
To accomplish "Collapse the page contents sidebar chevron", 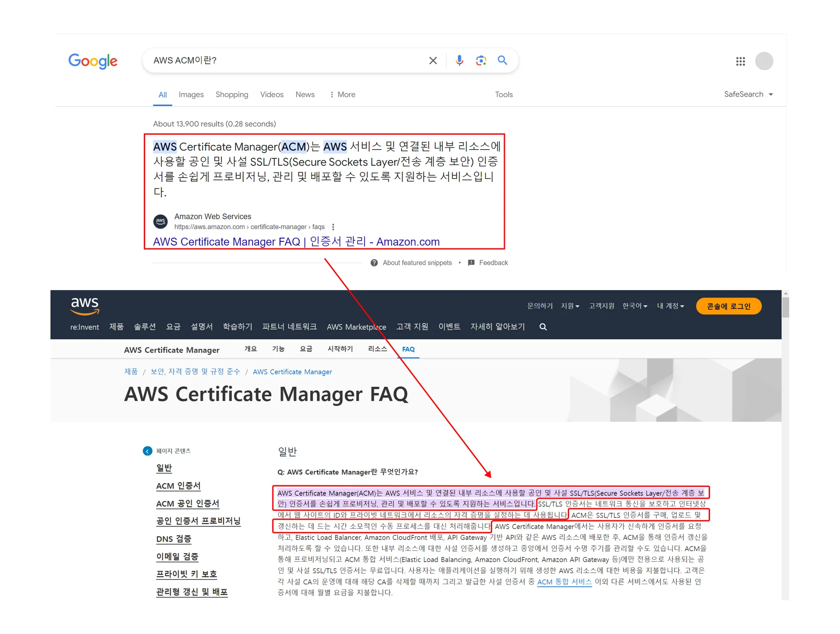I will (x=147, y=451).
